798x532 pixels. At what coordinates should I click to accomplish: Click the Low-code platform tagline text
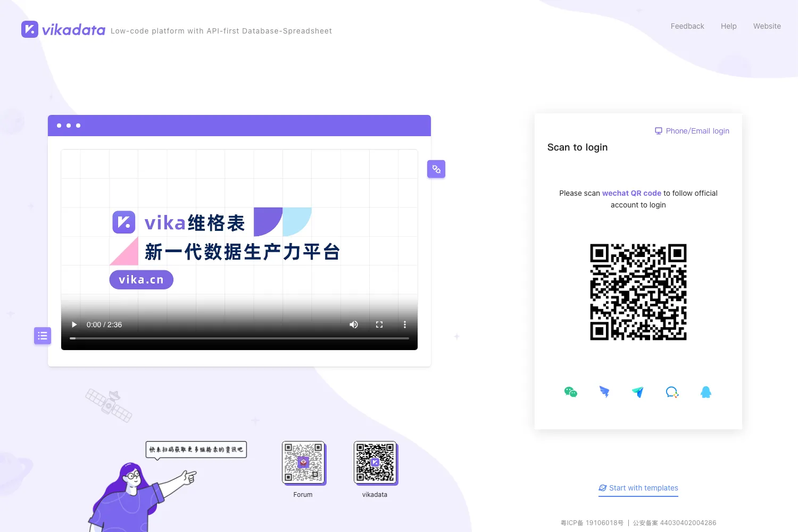[221, 31]
